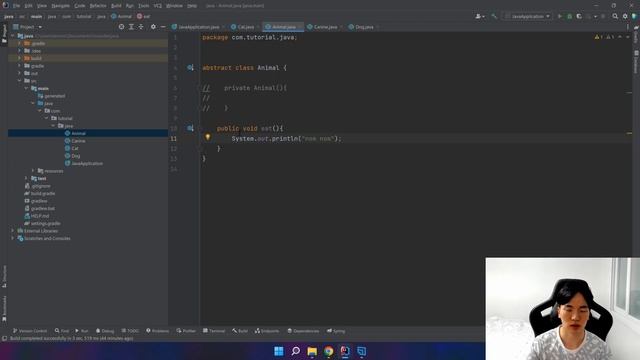The height and width of the screenshot is (360, 640).
Task: Click Animal breadcrumb in navigation bar
Action: pyautogui.click(x=122, y=16)
